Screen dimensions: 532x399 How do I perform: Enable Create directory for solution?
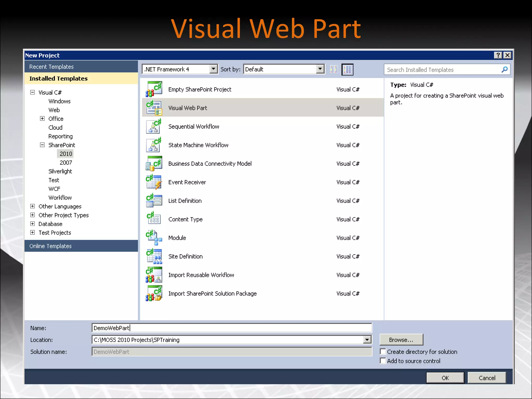pyautogui.click(x=383, y=351)
